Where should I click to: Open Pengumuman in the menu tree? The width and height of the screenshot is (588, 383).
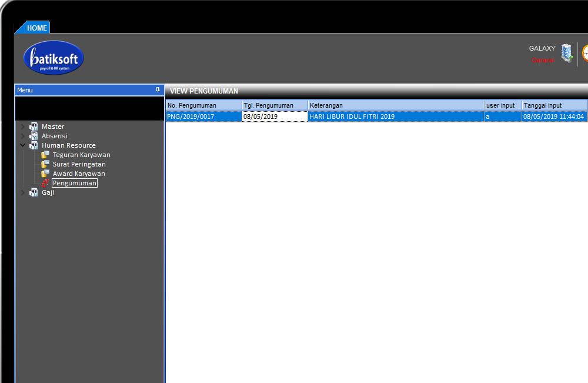[x=74, y=183]
